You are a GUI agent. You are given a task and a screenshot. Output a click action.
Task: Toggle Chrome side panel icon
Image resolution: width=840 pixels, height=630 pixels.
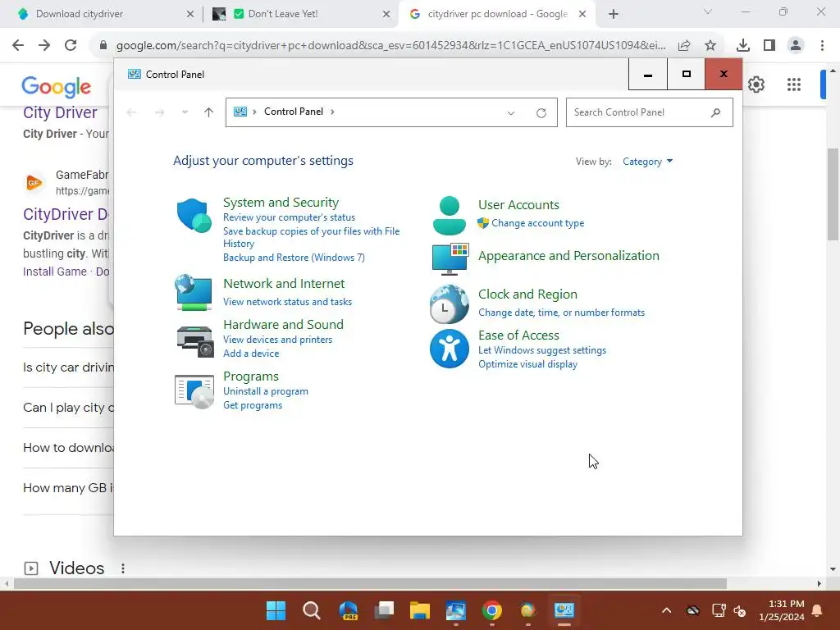[x=769, y=46]
